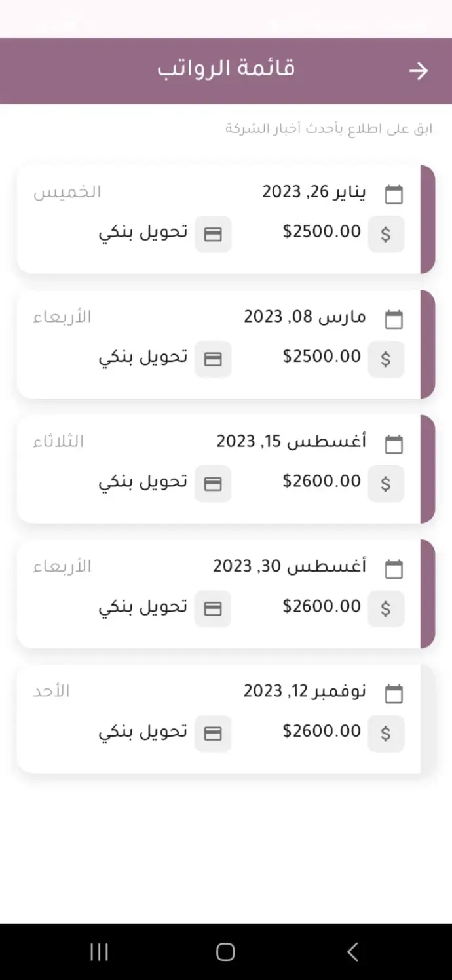Viewport: 452px width, 980px height.
Task: Tap calendar icon beside مارس 08, 2023
Action: 394,320
